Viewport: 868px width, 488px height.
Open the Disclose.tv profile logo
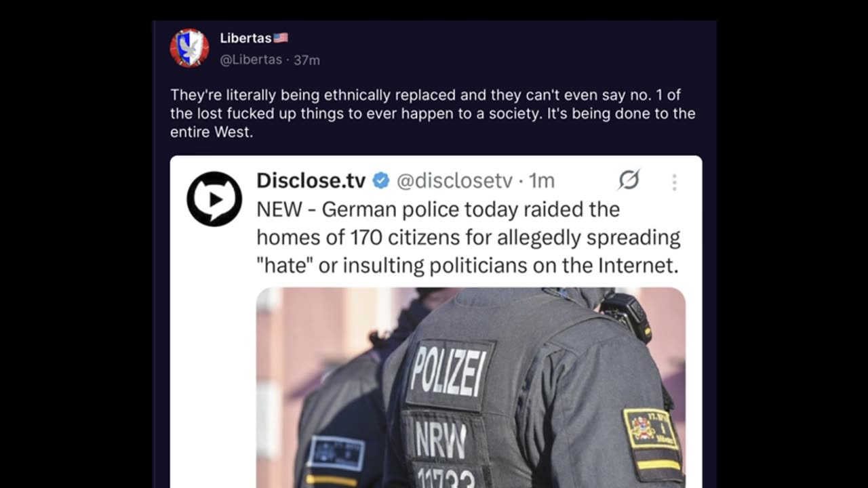click(x=214, y=199)
